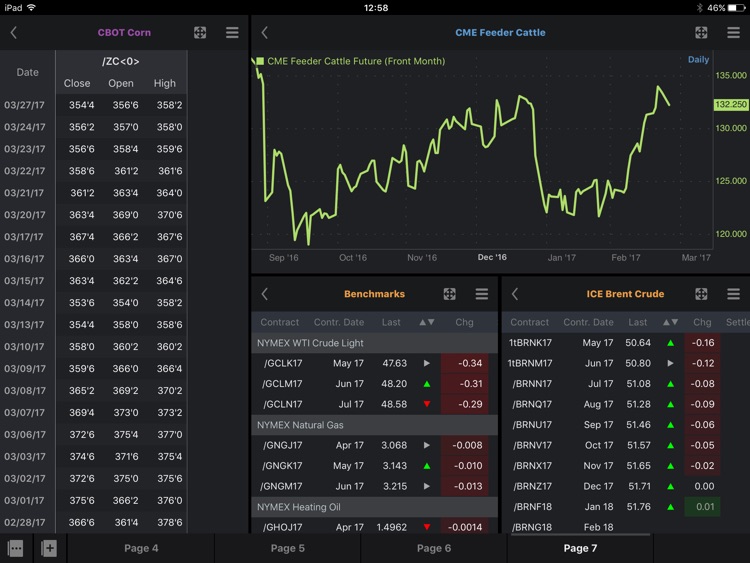Sort ICE Brent Crude by up/down arrows column
Screen dimensions: 750x563
pos(671,322)
